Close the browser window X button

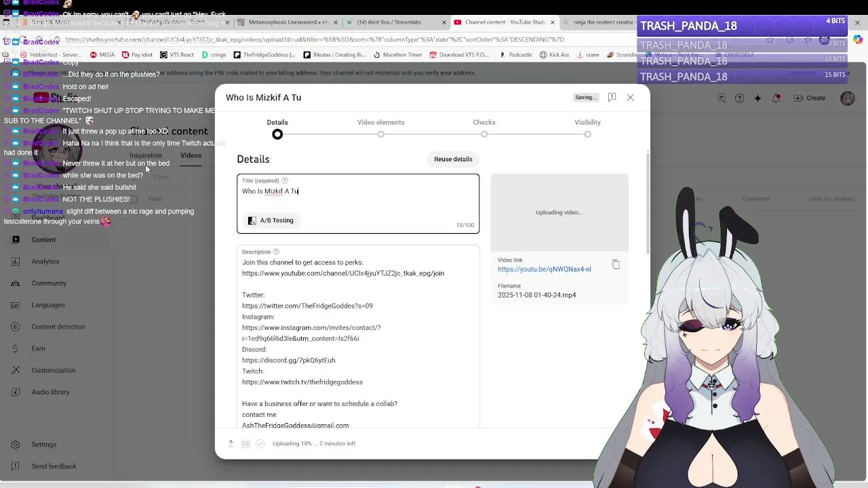coord(857,22)
